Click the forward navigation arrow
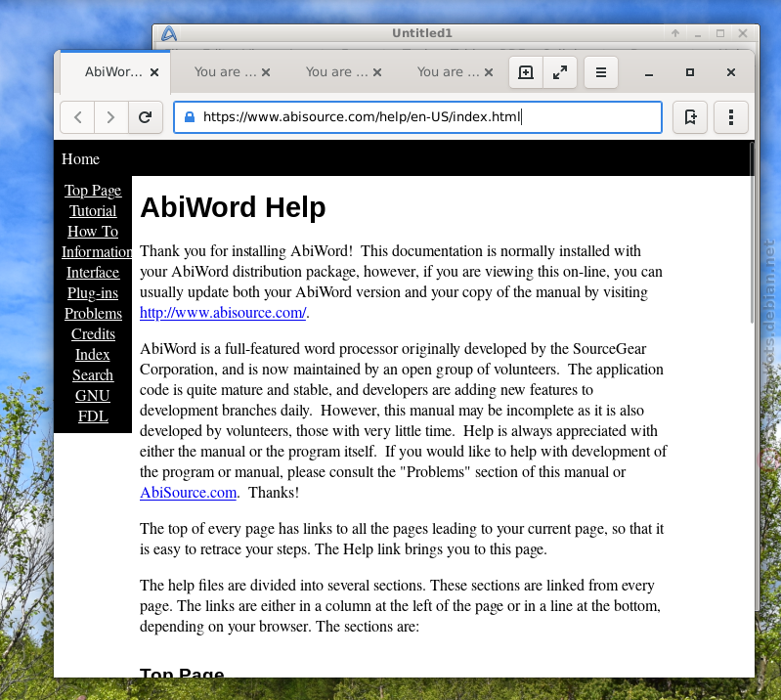The width and height of the screenshot is (781, 700). 111,117
